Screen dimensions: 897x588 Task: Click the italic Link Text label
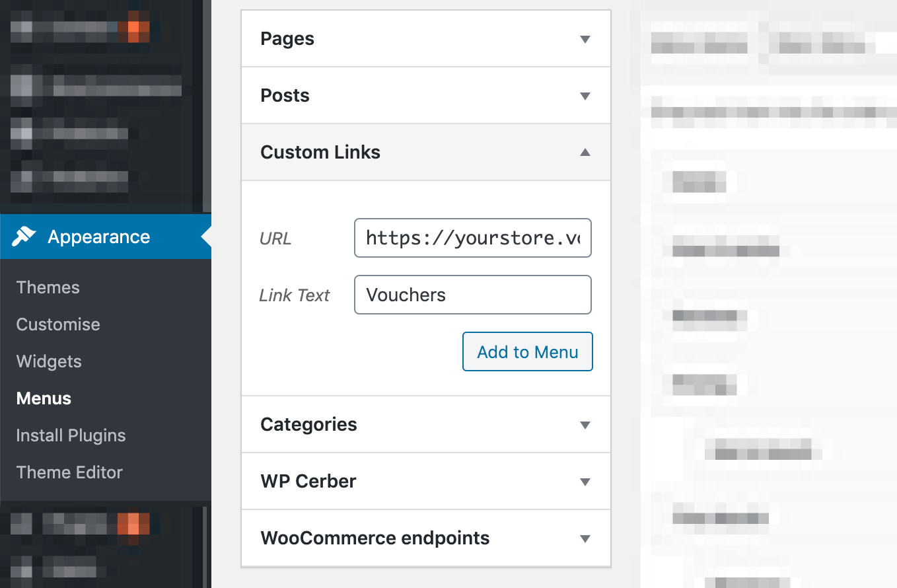tap(294, 295)
